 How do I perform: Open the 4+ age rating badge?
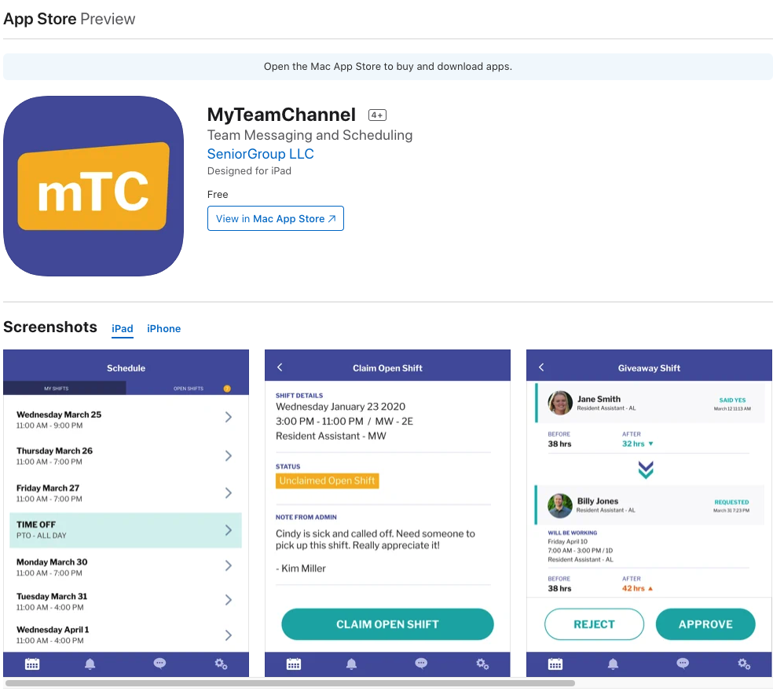pyautogui.click(x=377, y=115)
